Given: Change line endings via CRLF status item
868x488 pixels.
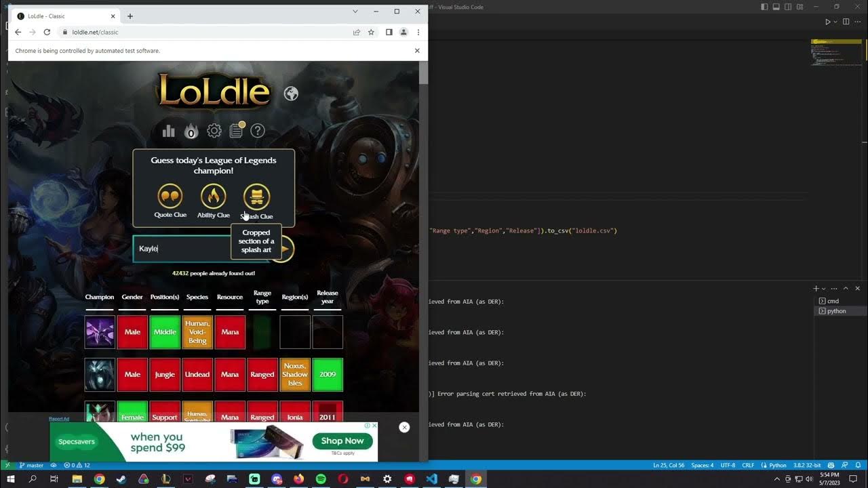Looking at the screenshot, I should (x=748, y=466).
